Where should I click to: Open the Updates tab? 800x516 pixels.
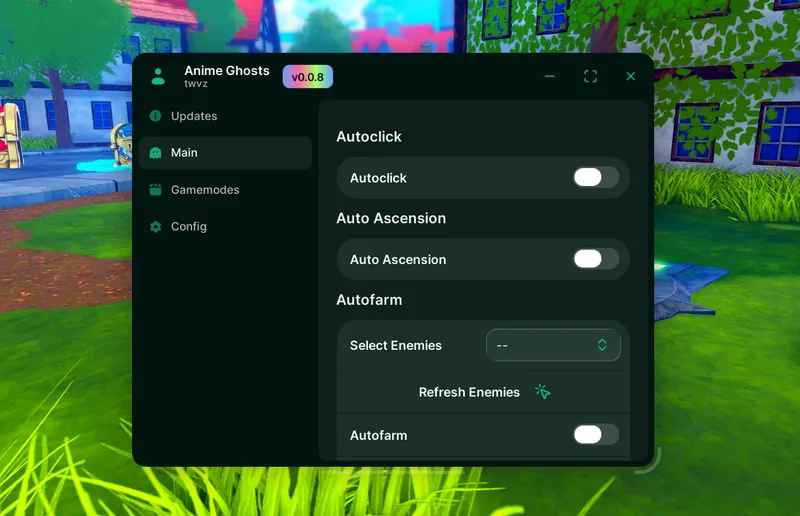[x=225, y=116]
